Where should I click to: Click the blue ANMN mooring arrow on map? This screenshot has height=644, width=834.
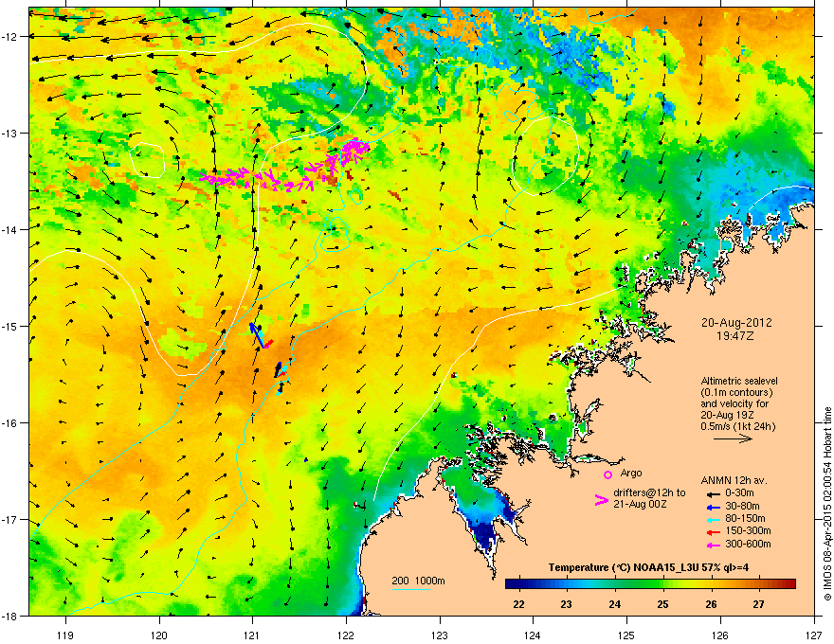click(x=257, y=334)
